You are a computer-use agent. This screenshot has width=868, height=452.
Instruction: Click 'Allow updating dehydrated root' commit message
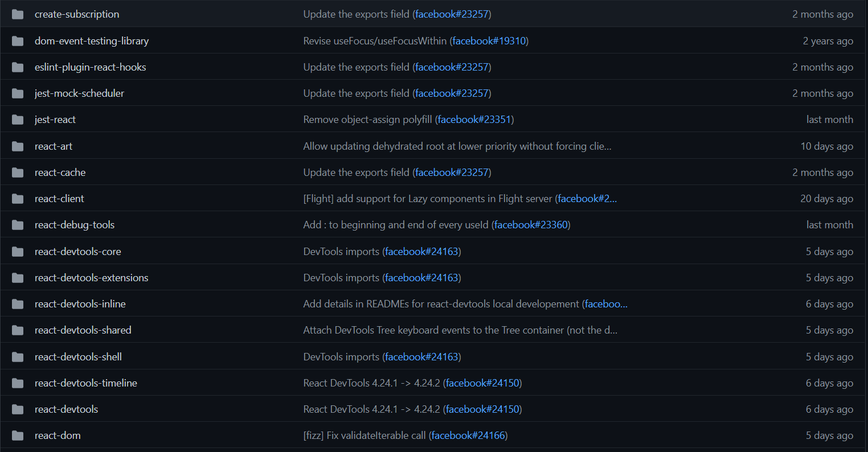click(x=457, y=146)
